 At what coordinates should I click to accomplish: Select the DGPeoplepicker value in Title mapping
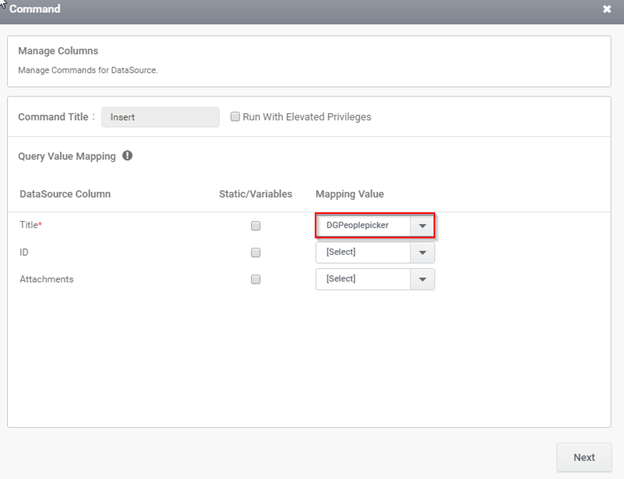coord(363,226)
